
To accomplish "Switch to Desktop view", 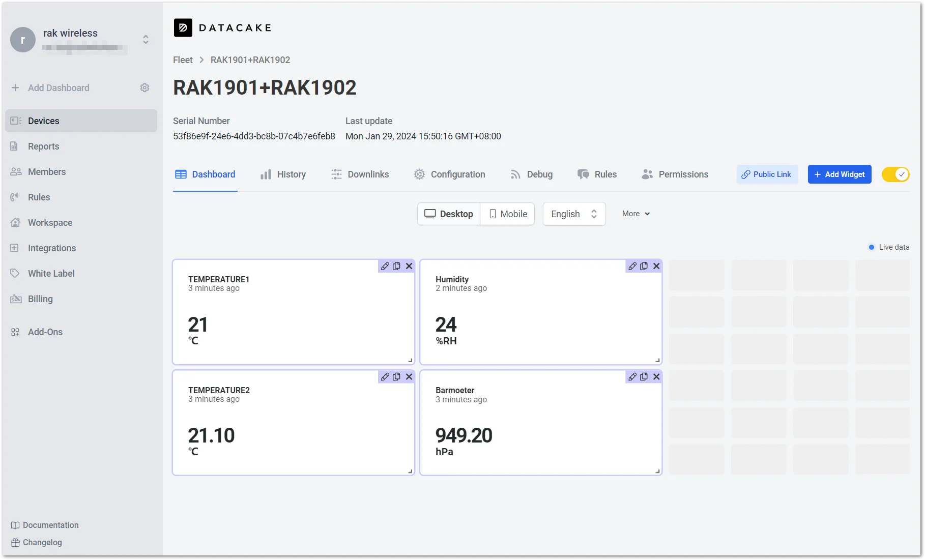I will [x=449, y=214].
